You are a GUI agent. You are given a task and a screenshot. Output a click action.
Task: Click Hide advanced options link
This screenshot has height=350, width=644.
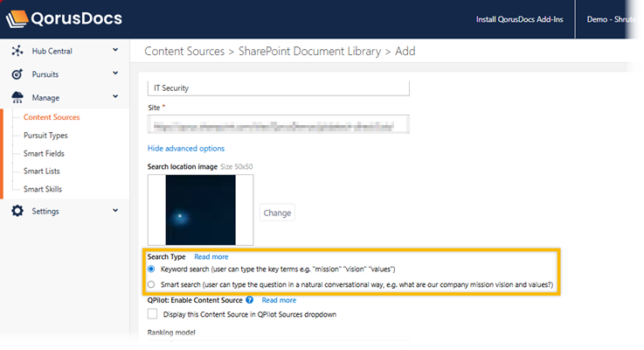185,149
